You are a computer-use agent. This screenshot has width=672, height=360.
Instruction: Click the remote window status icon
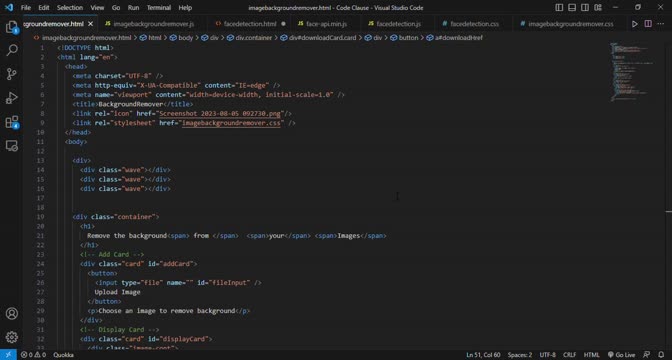pyautogui.click(x=8, y=355)
